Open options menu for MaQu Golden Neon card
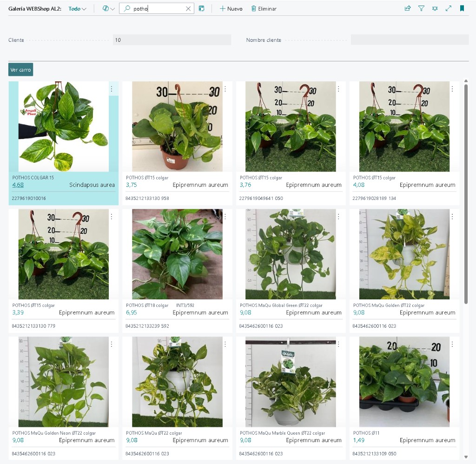476x464 pixels. (x=112, y=344)
